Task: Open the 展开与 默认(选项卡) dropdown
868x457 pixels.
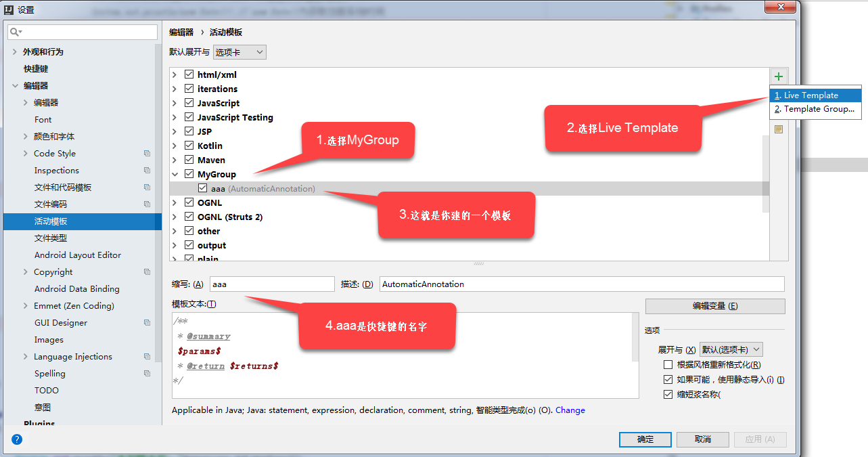Action: 731,350
